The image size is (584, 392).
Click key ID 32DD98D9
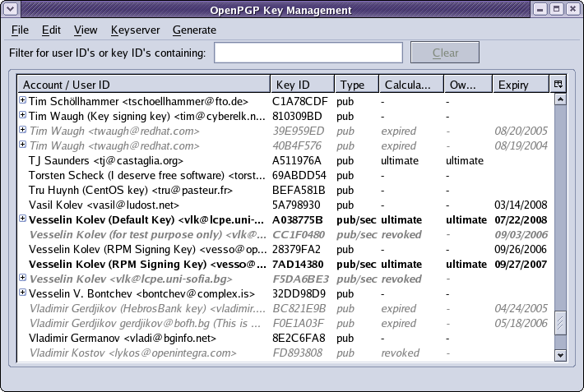coord(299,293)
